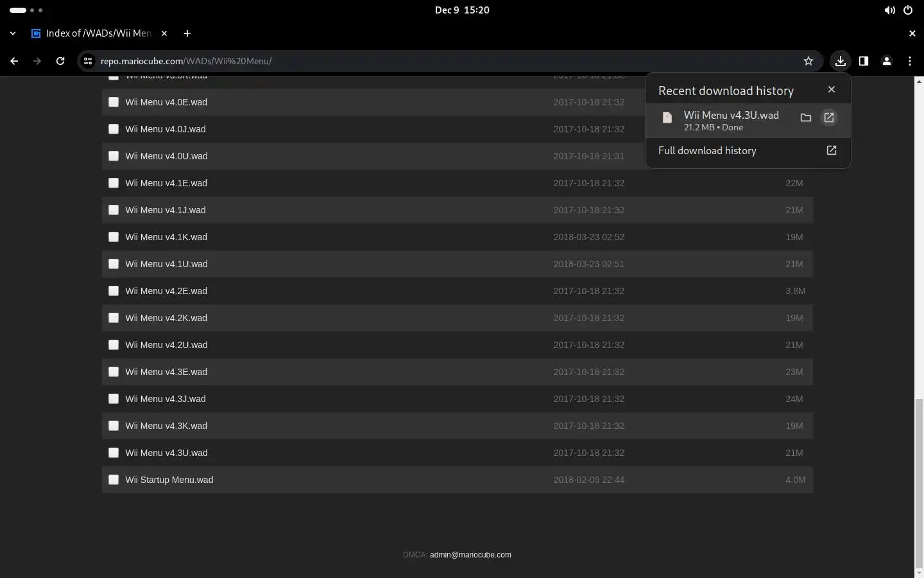The image size is (924, 578).
Task: Open downloaded Wii Menu v4.3U.wad externally
Action: [x=829, y=118]
